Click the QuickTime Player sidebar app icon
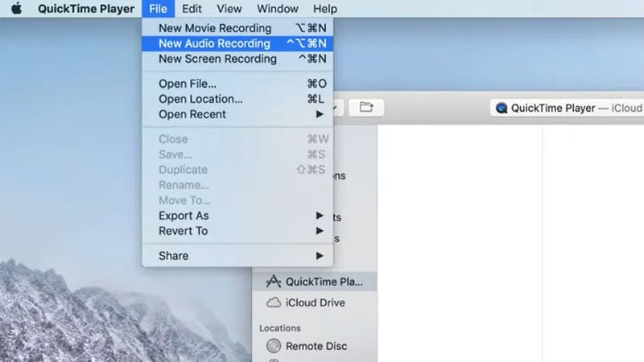The height and width of the screenshot is (362, 644). click(274, 282)
